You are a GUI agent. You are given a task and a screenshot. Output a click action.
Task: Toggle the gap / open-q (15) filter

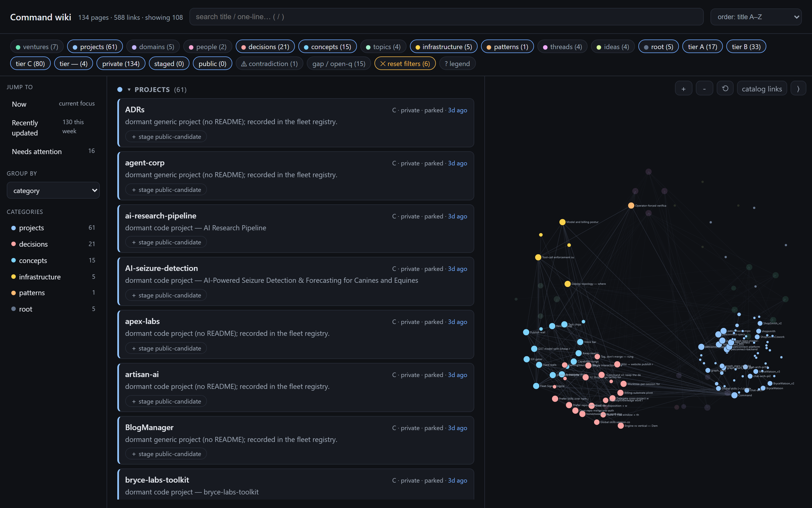tap(339, 63)
